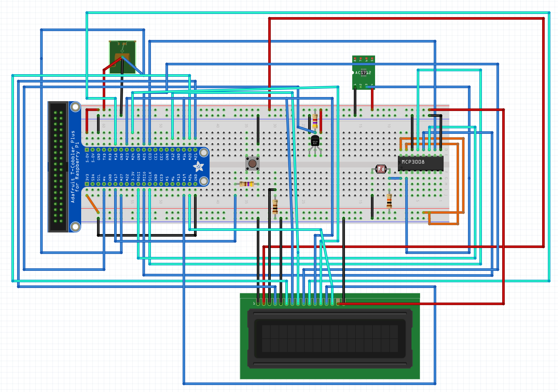Screen dimensions: 558x392
Task: Select the SDA pin label
Action: click(93, 177)
